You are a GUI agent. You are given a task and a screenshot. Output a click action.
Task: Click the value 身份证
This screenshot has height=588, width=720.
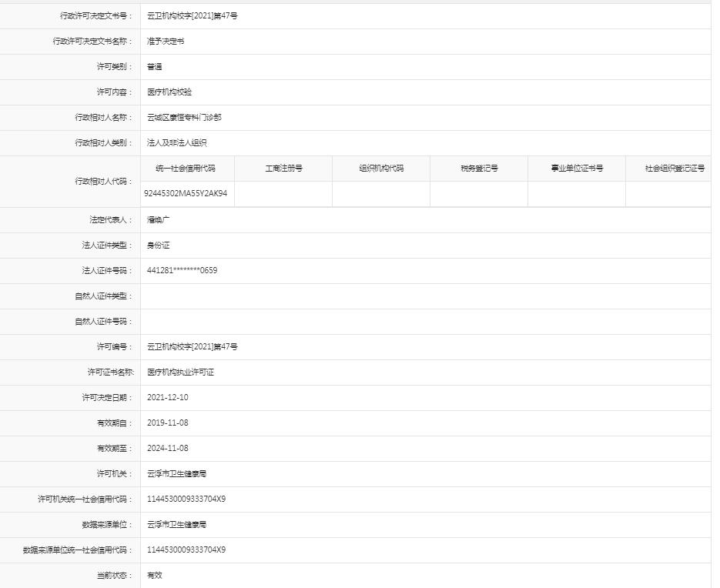(158, 245)
